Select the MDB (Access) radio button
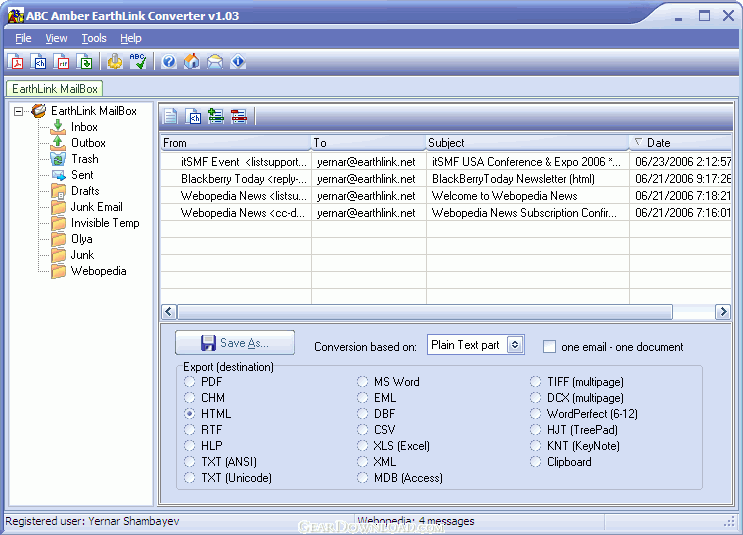This screenshot has width=743, height=535. click(362, 478)
